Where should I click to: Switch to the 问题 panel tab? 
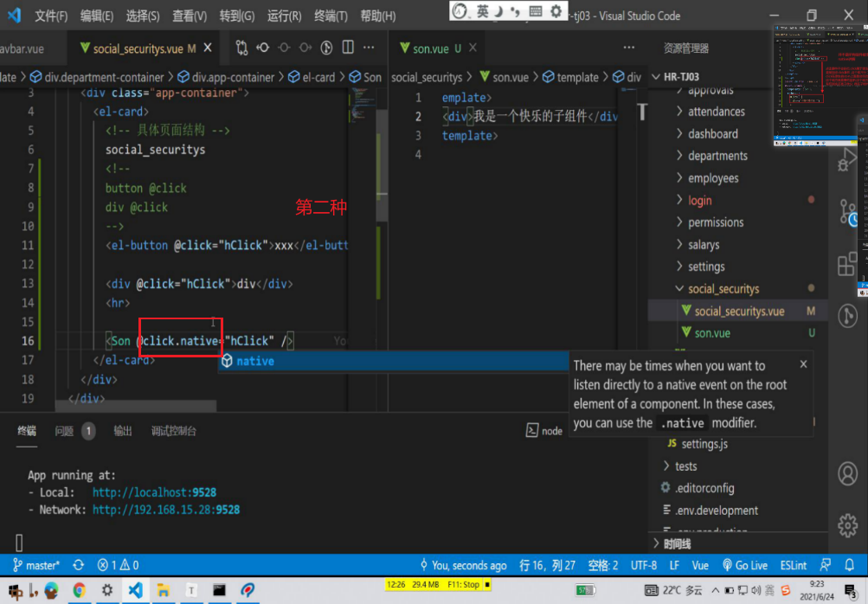point(64,431)
